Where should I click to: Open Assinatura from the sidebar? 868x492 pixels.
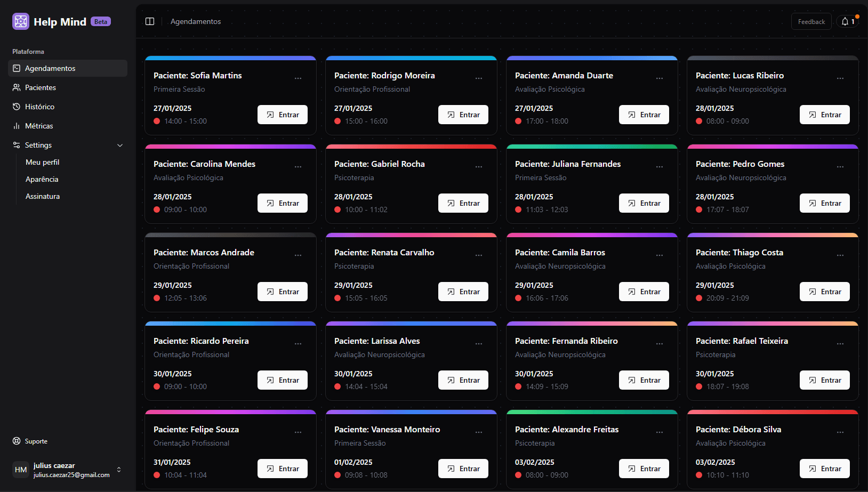[x=43, y=196]
